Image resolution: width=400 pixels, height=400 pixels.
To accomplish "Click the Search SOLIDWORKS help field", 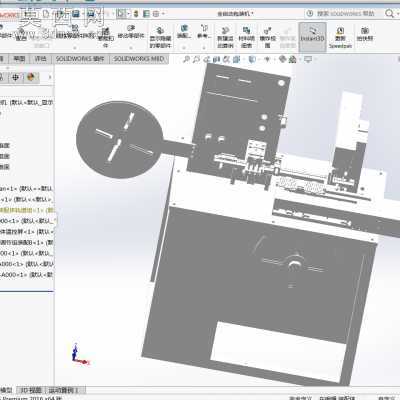I will [x=345, y=14].
